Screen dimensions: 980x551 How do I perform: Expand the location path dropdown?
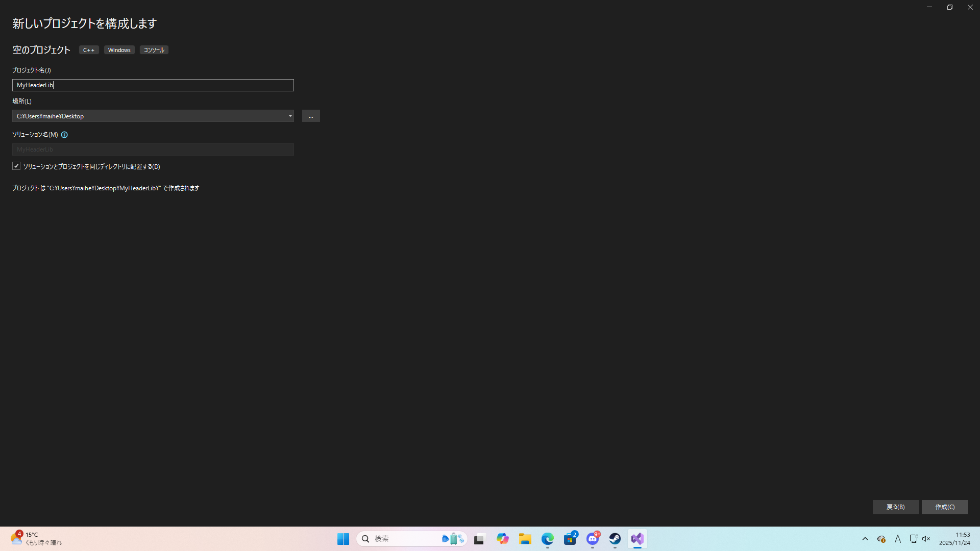290,116
